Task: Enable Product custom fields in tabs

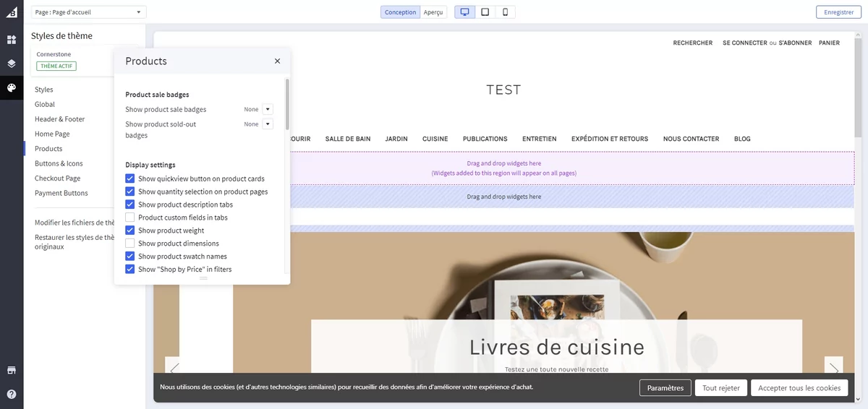Action: point(130,218)
